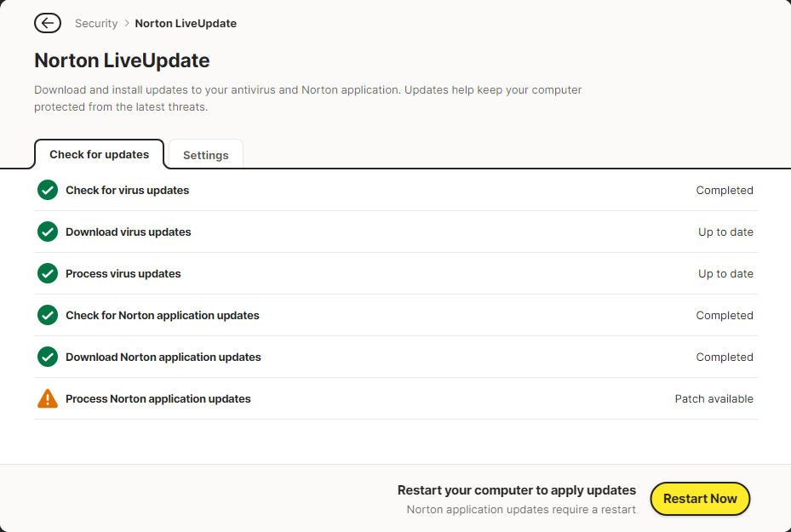The image size is (791, 532).
Task: Click the back arrow button
Action: [48, 23]
